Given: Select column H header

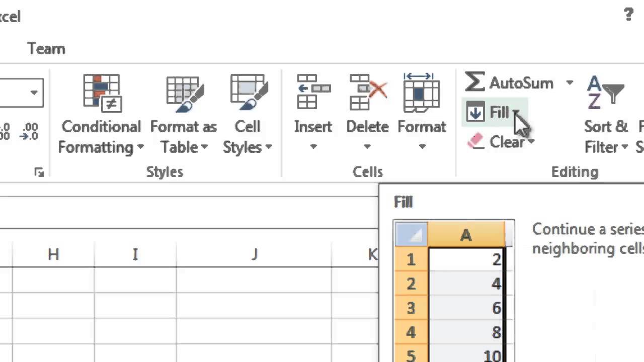Looking at the screenshot, I should click(x=53, y=254).
